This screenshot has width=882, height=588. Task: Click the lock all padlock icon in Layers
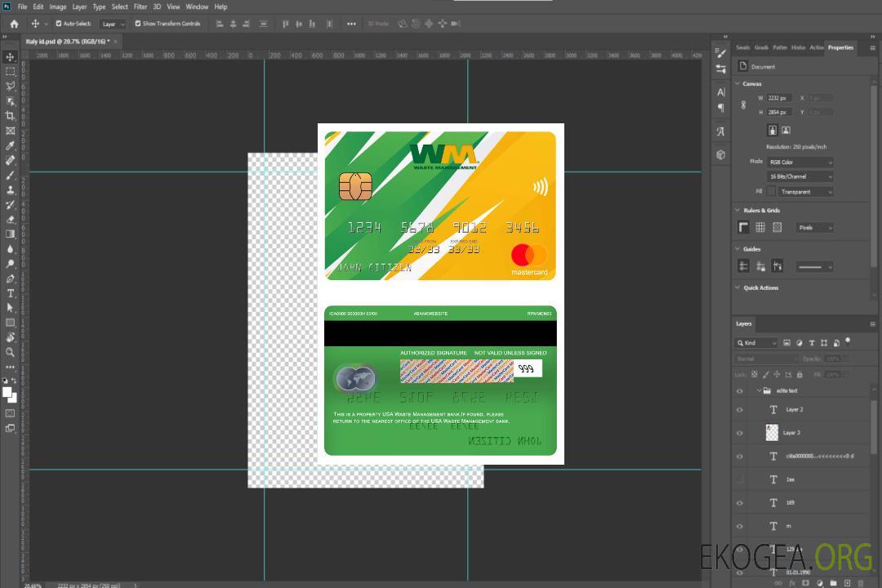click(x=800, y=374)
